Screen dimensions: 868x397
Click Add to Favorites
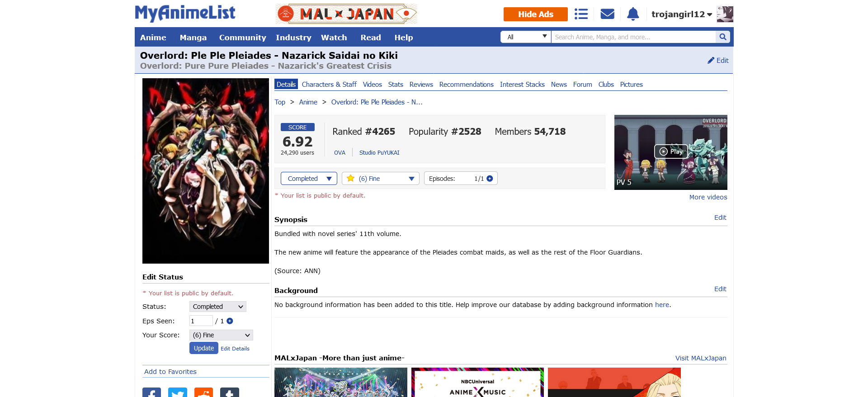coord(170,372)
